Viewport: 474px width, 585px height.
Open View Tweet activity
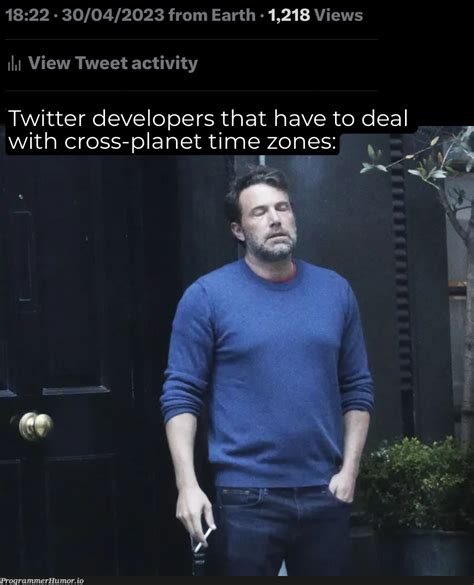point(113,63)
